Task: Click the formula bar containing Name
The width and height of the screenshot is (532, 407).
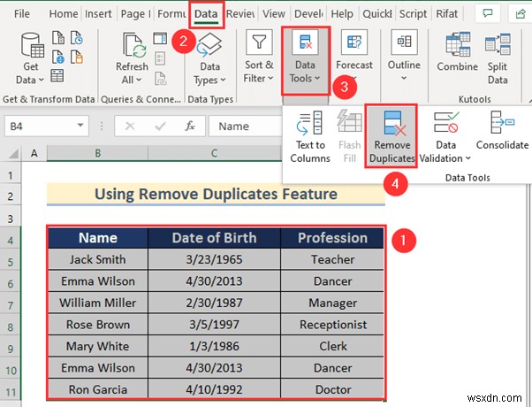Action: coord(245,126)
